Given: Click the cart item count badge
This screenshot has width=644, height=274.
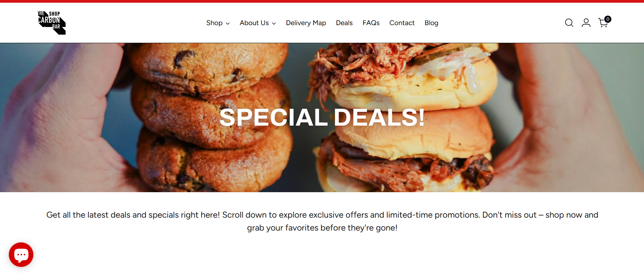Looking at the screenshot, I should click(x=608, y=19).
